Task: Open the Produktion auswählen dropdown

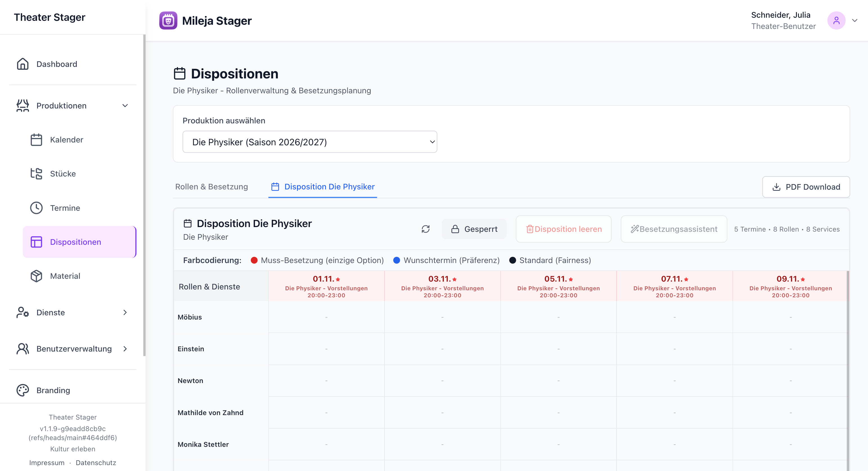Action: pos(309,142)
